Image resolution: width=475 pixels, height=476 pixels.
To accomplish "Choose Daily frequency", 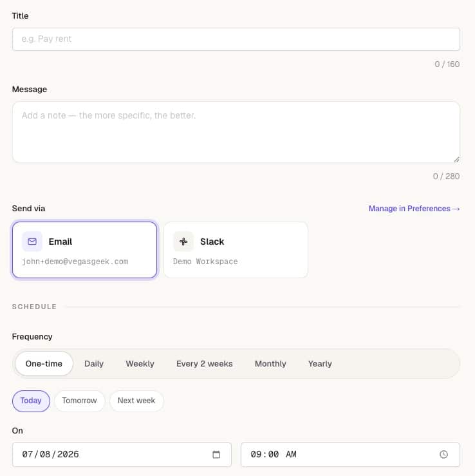I will click(94, 364).
